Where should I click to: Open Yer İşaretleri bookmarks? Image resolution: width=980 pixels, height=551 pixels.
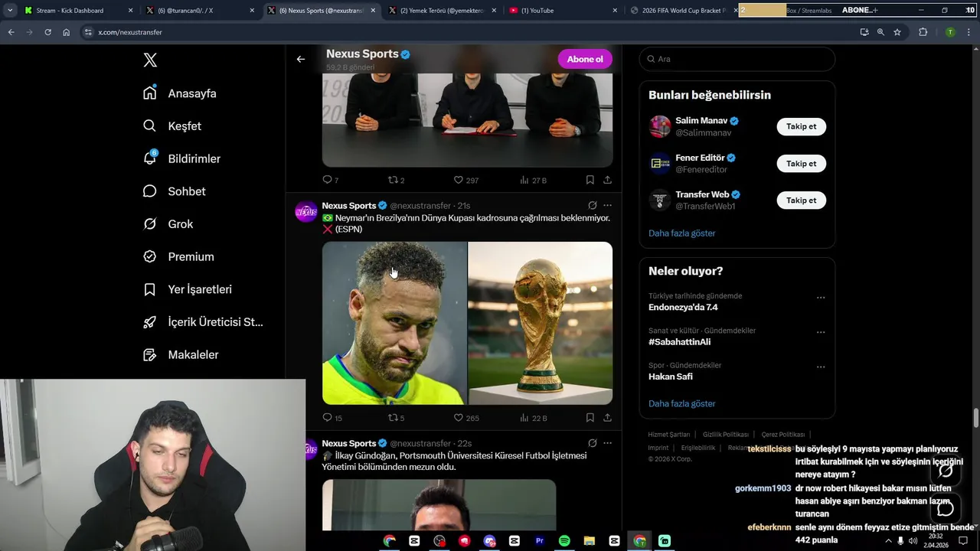click(188, 289)
